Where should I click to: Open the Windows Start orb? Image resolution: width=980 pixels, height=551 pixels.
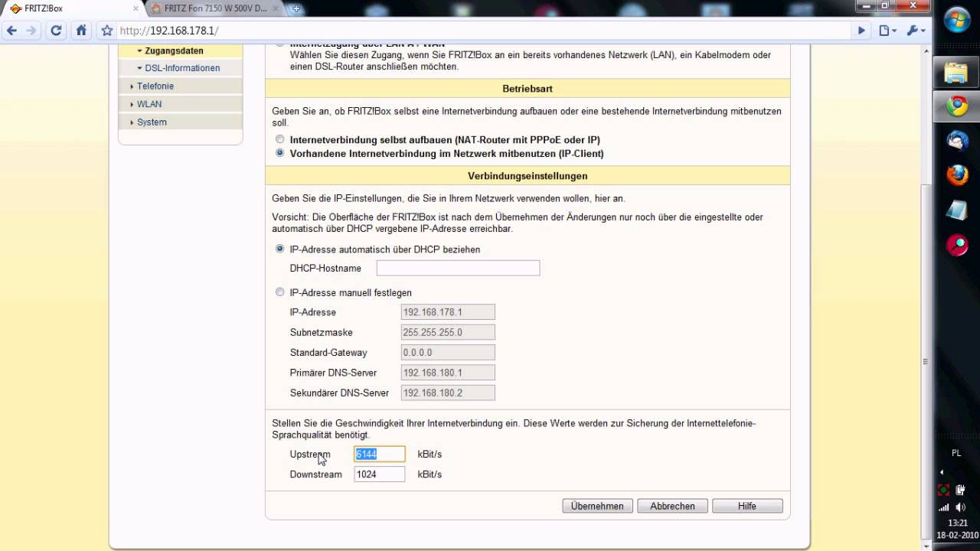(x=957, y=19)
